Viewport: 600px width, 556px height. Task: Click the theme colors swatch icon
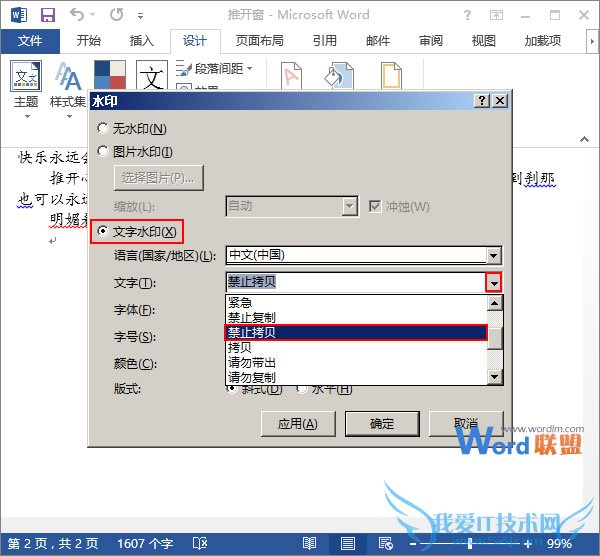tap(110, 75)
